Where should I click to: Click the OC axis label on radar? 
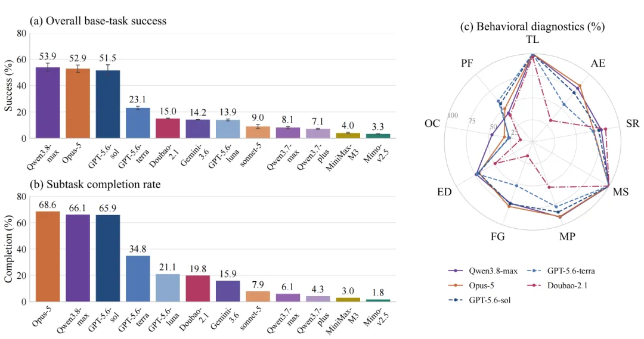(x=432, y=123)
